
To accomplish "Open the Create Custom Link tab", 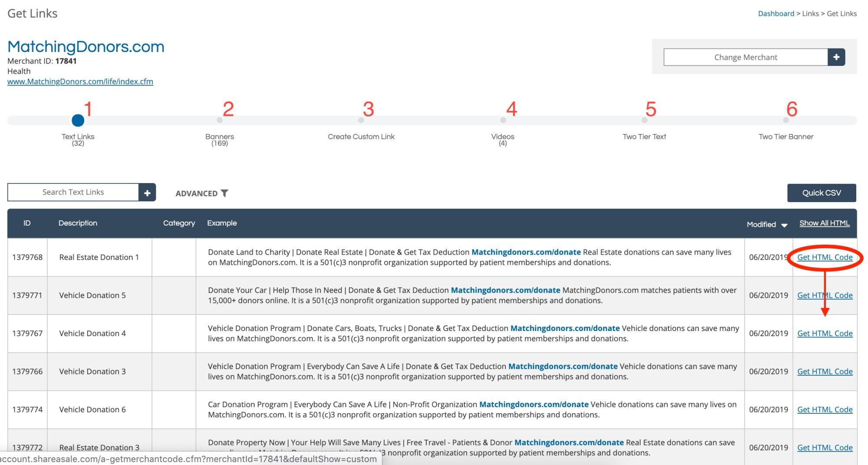I will (x=361, y=137).
